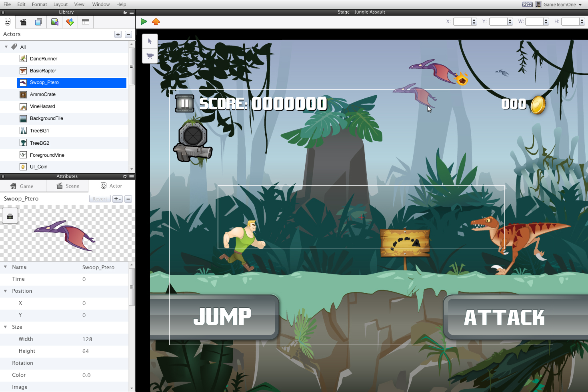This screenshot has height=392, width=588.
Task: Open the Behaviors library tab
Action: point(70,22)
